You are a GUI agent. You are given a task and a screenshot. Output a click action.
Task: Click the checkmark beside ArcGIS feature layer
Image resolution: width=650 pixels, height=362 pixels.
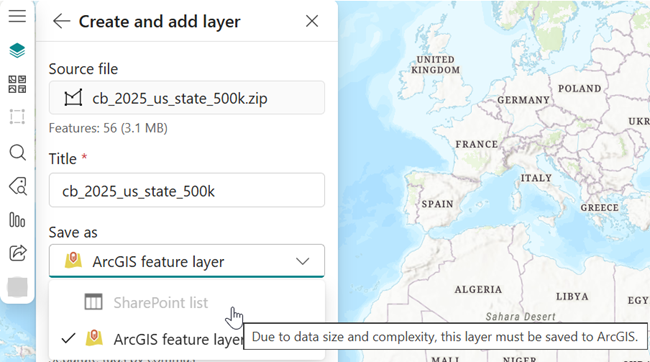[68, 338]
